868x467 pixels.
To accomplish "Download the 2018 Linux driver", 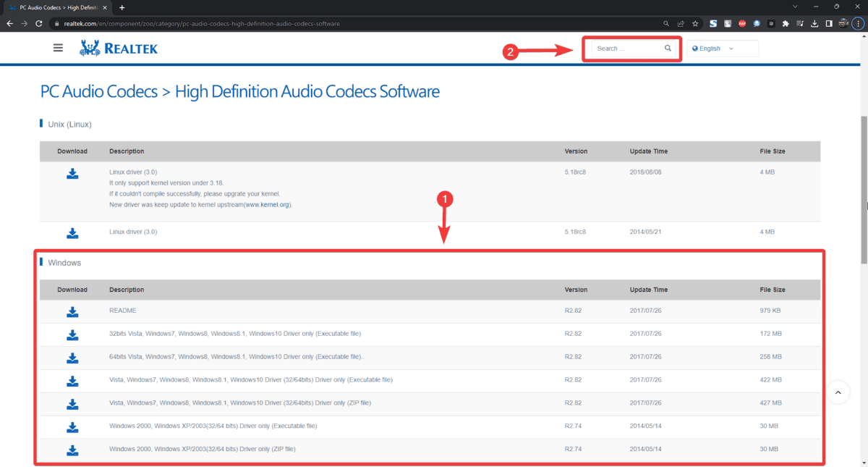I will (x=72, y=174).
